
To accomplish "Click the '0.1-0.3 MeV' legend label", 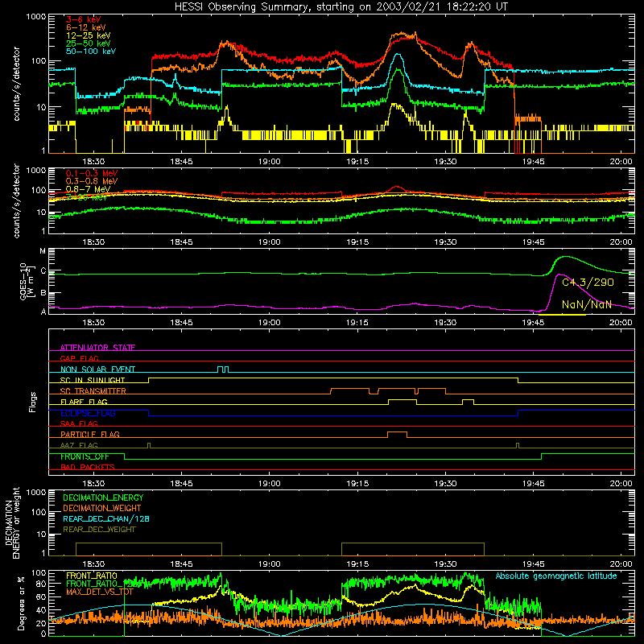I will pyautogui.click(x=92, y=174).
